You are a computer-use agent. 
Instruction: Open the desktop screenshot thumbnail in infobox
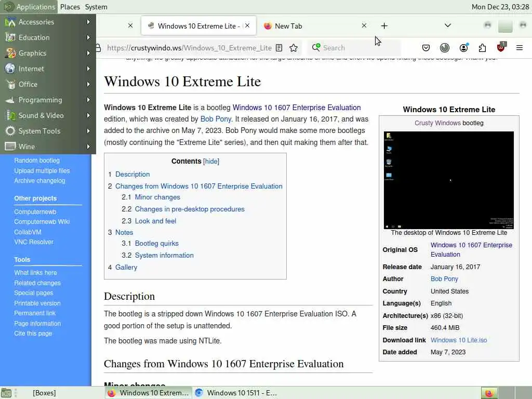coord(448,180)
